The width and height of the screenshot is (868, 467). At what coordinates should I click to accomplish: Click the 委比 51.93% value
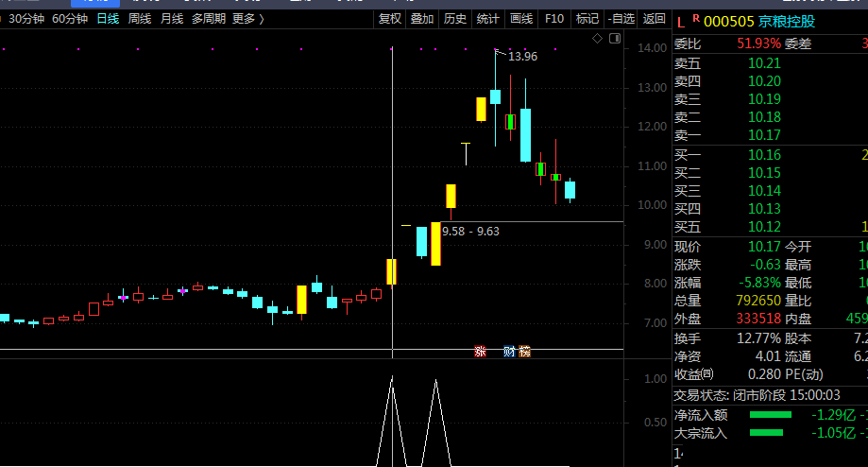pos(759,43)
